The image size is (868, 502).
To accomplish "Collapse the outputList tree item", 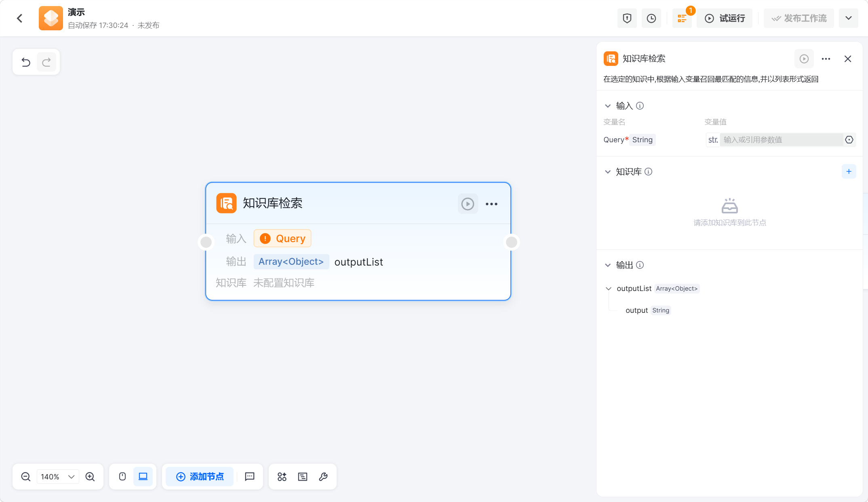I will 609,289.
